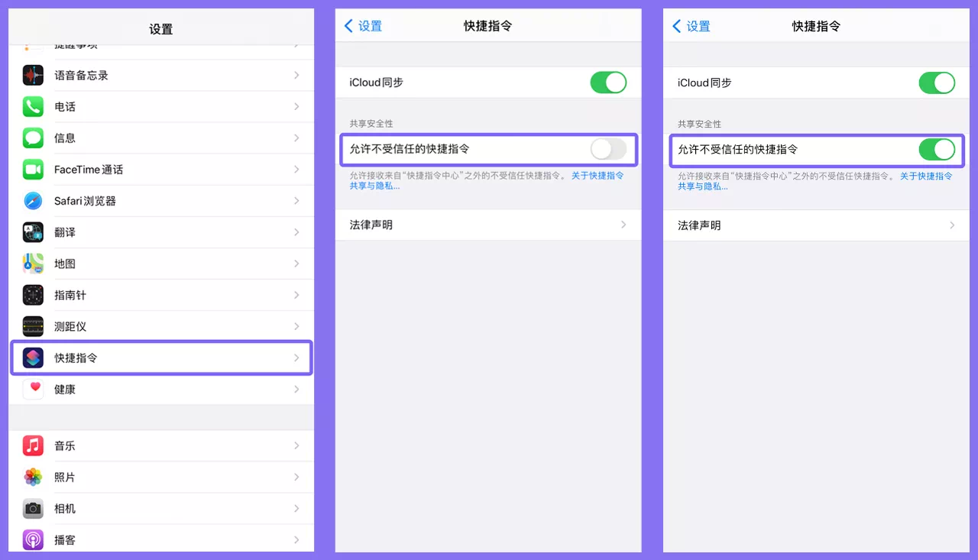
Task: Disable 允许不受信任的快捷指令 switch in right screen
Action: coord(937,149)
